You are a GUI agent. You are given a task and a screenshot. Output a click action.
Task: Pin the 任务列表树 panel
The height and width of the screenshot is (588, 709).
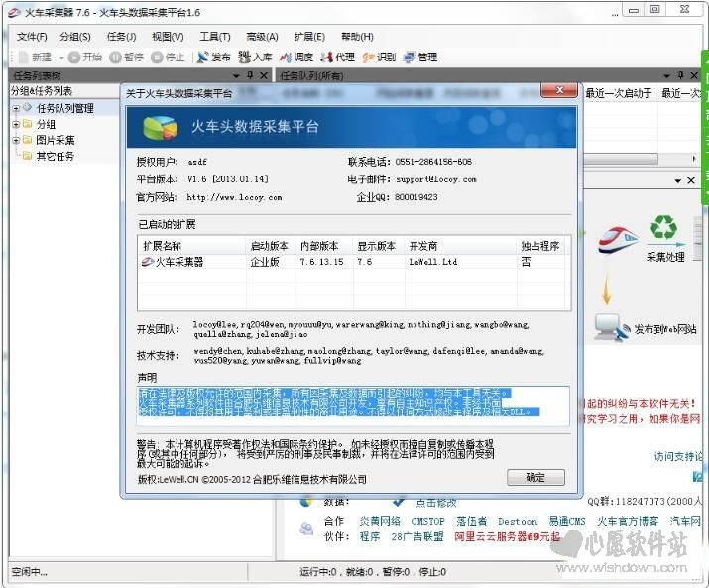click(250, 75)
